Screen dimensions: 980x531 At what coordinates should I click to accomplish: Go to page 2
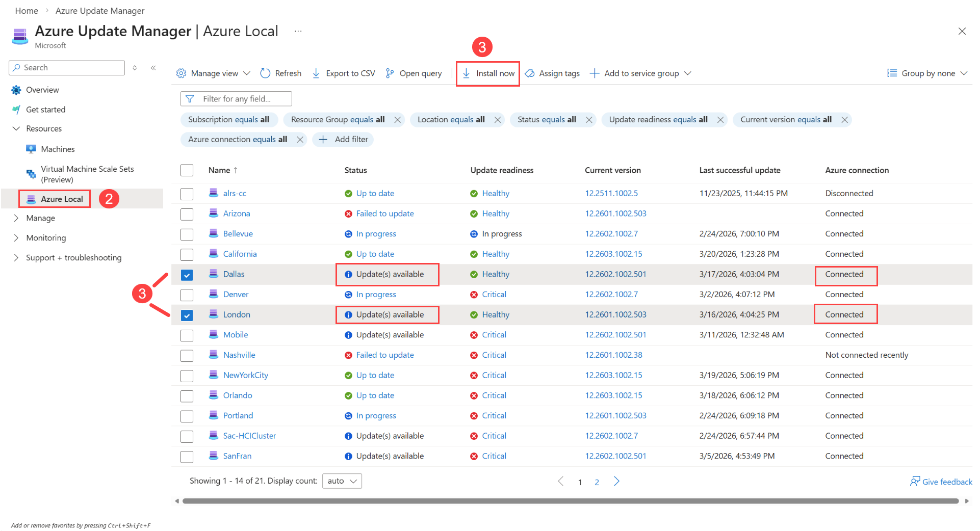(597, 482)
